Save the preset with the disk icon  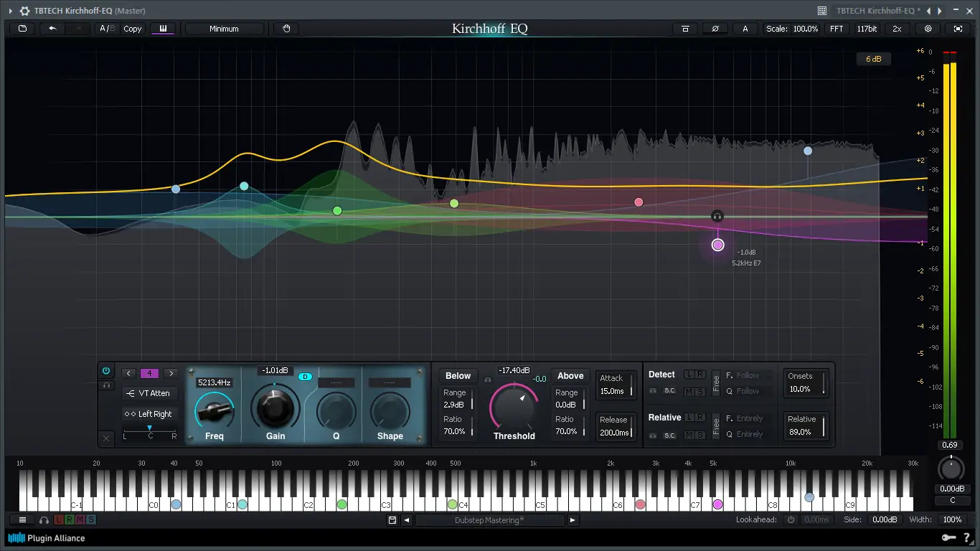click(x=392, y=520)
